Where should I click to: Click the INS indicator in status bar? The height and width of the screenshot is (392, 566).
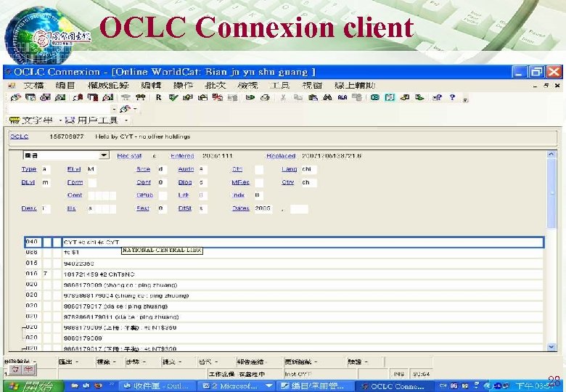398,374
